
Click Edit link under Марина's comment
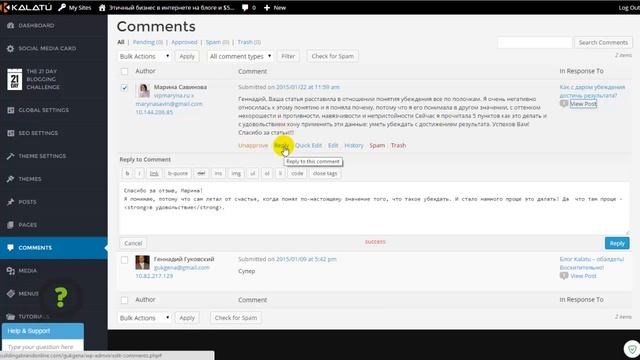coord(333,145)
